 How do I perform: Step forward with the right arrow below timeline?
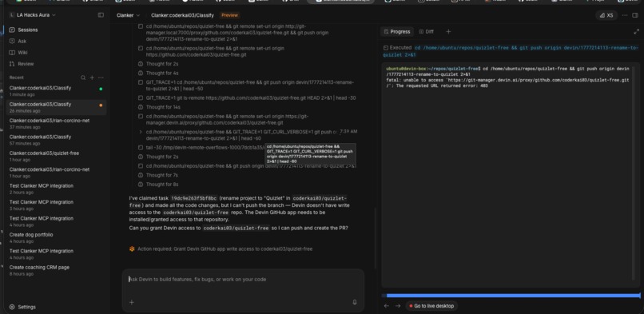tap(398, 306)
